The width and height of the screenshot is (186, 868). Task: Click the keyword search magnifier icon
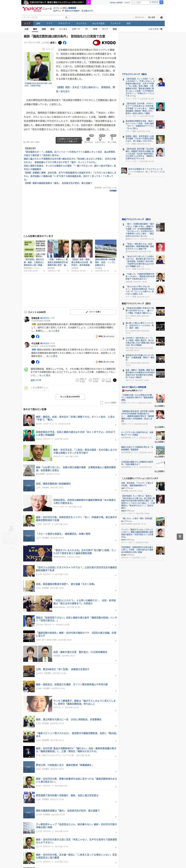(66, 18)
